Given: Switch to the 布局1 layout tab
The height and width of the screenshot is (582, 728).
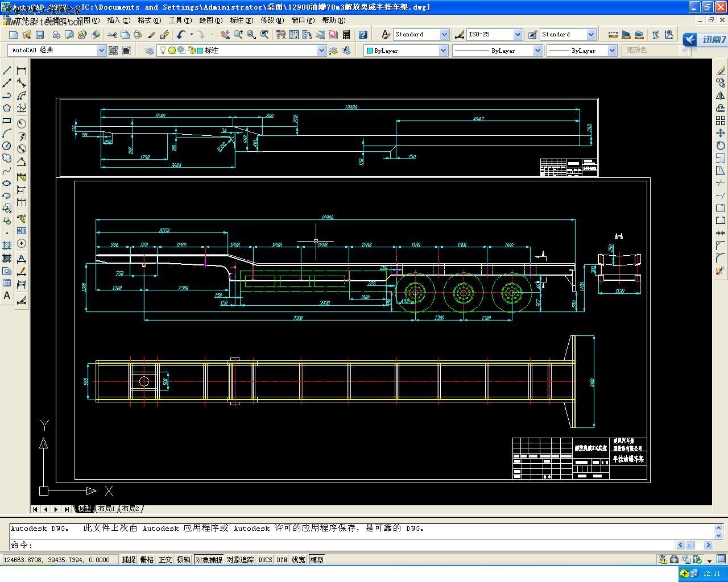Looking at the screenshot, I should (x=106, y=509).
